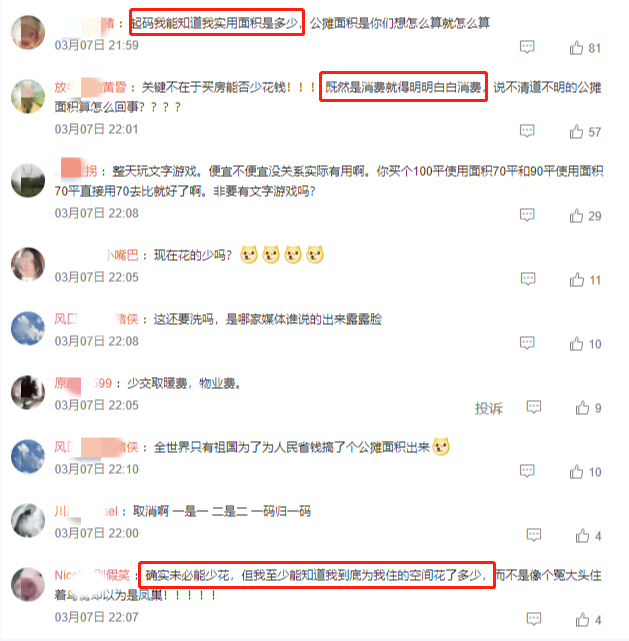The width and height of the screenshot is (629, 641).
Task: Open reply on the 22:01 comment
Action: point(527,131)
